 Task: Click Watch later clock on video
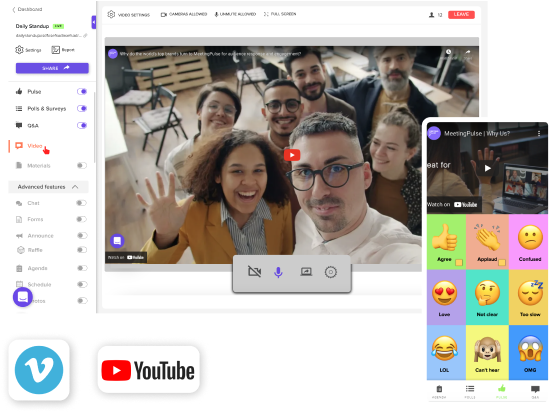point(448,52)
